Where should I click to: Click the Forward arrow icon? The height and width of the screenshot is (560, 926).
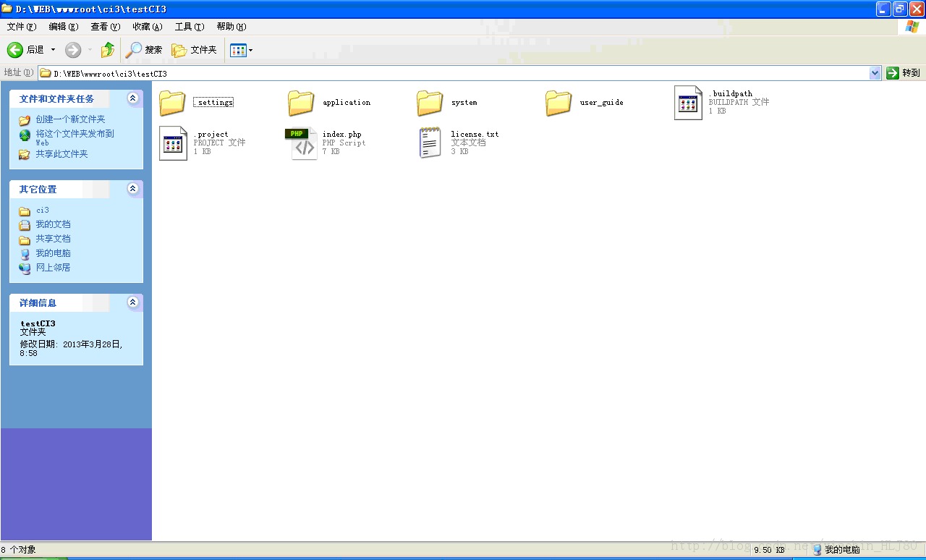click(x=73, y=50)
